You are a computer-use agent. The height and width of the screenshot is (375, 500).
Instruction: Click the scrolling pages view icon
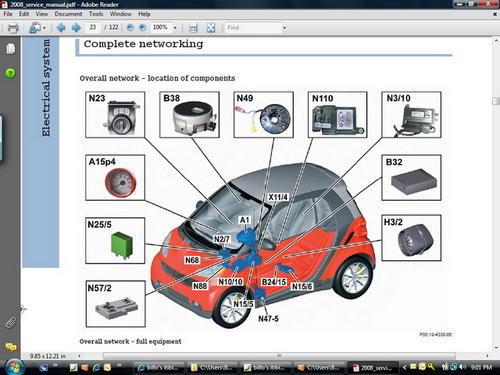[x=193, y=28]
